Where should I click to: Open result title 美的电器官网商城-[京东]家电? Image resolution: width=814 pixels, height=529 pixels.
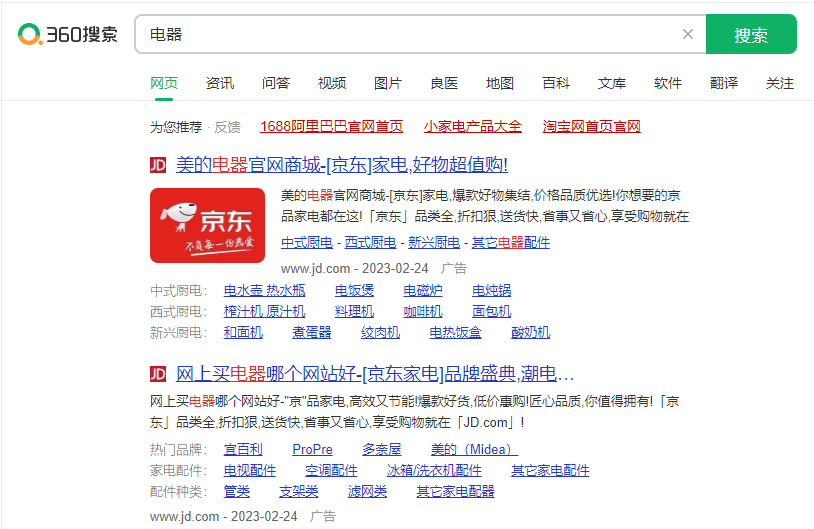point(342,165)
